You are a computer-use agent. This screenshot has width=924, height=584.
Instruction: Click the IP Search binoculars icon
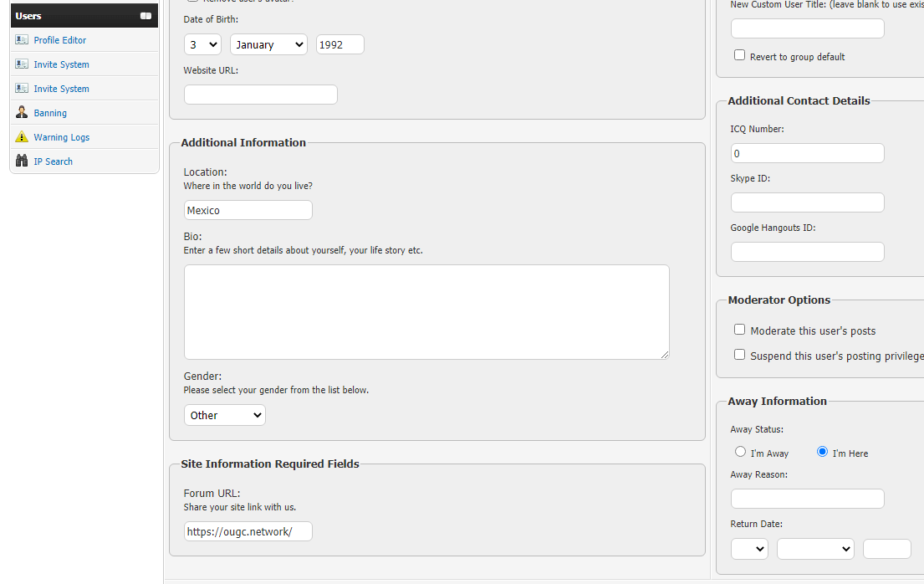[22, 161]
